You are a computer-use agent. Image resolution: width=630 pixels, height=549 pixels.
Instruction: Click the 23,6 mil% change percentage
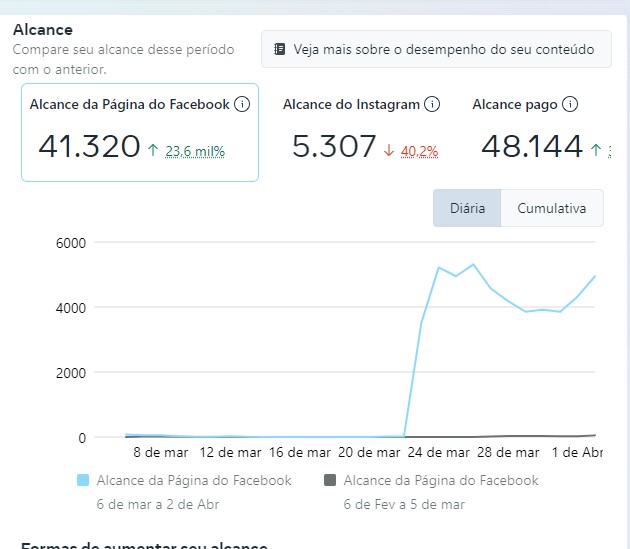click(195, 152)
